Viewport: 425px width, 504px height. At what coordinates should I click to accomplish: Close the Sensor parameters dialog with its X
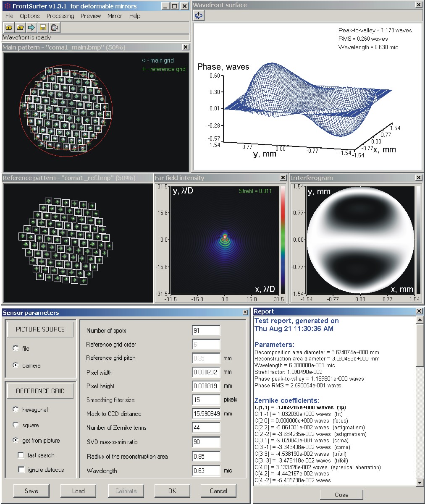click(x=245, y=313)
